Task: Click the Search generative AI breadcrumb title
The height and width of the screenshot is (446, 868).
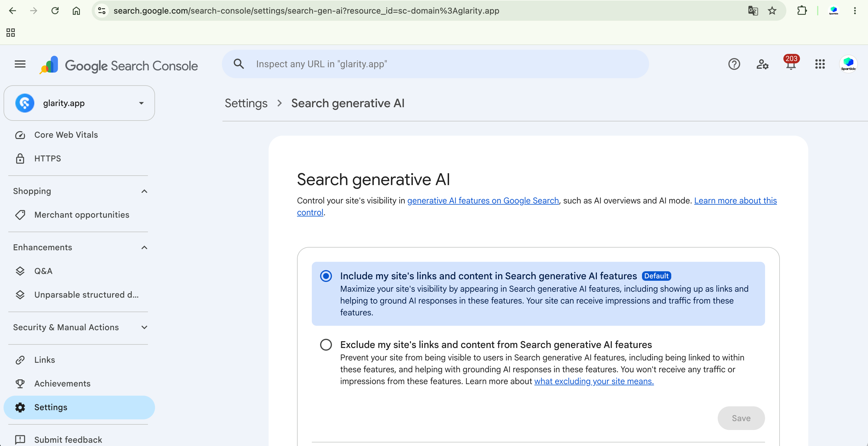Action: pos(348,103)
